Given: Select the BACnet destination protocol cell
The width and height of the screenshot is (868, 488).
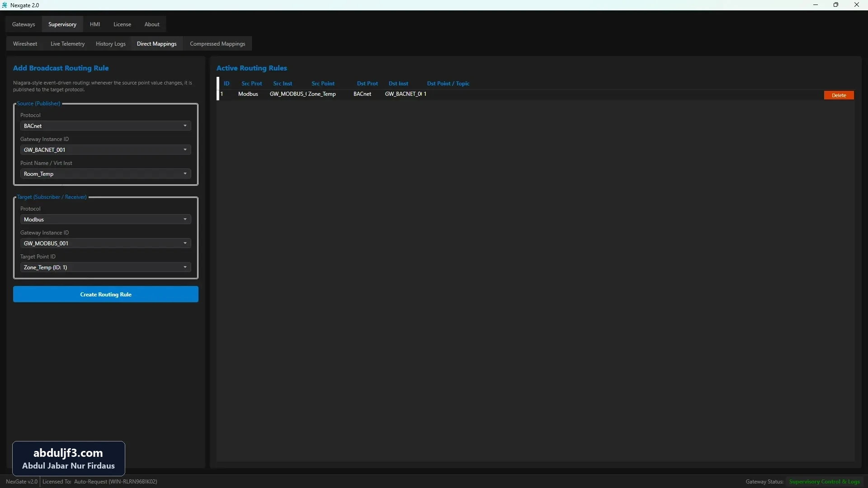Looking at the screenshot, I should coord(362,94).
